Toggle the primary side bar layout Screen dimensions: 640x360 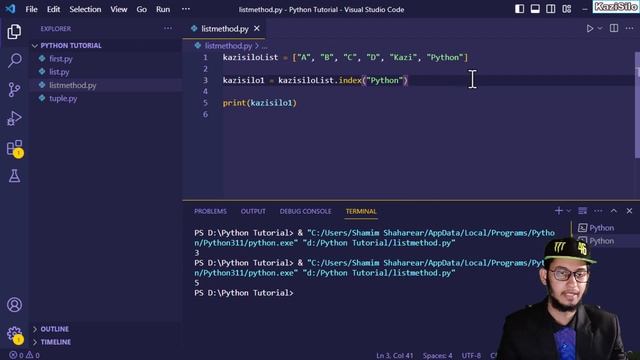pos(519,9)
